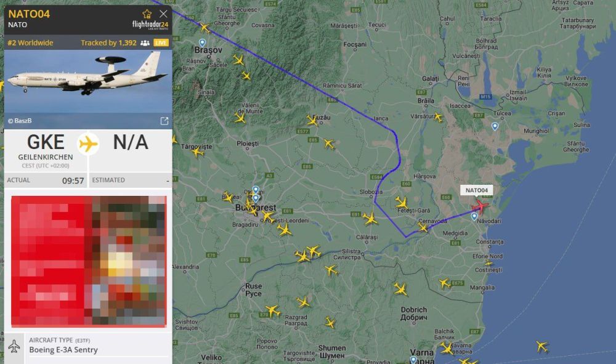
Task: Select the yellow plane near Dobrich
Action: pos(400,289)
